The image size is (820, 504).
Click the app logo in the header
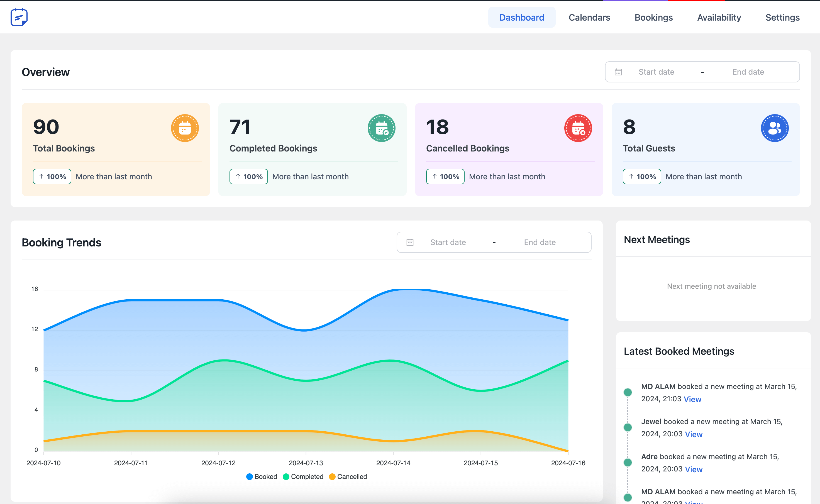point(19,17)
